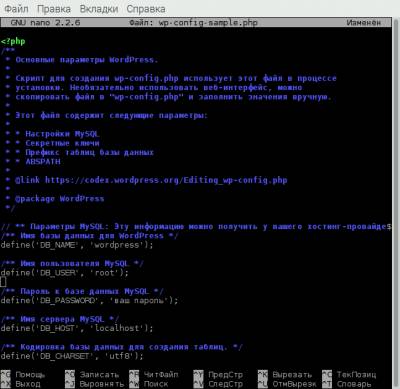Click the define DB_NAME 'wordpress' line
Viewport: 400px width, 389px height.
(x=77, y=245)
